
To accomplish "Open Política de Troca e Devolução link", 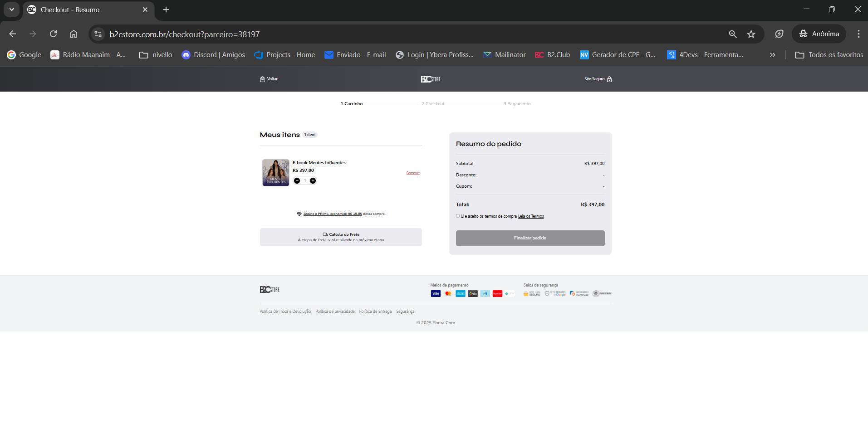I will [285, 312].
